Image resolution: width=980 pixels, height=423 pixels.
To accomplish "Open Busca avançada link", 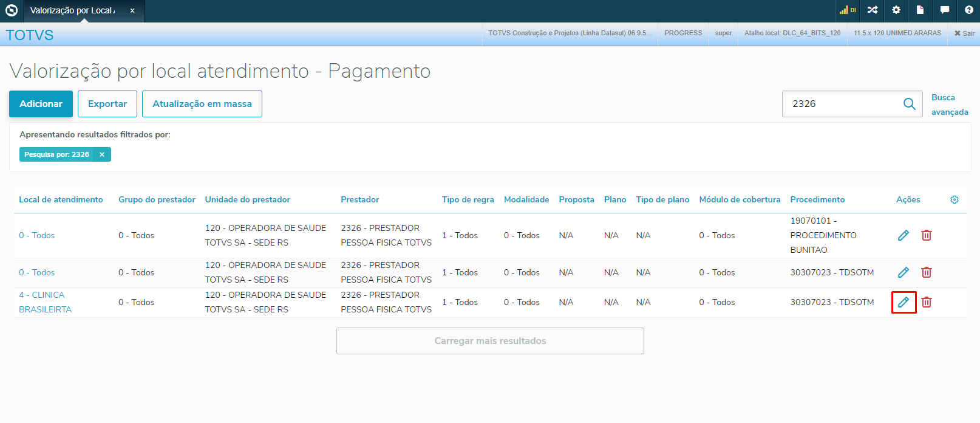I will (950, 105).
